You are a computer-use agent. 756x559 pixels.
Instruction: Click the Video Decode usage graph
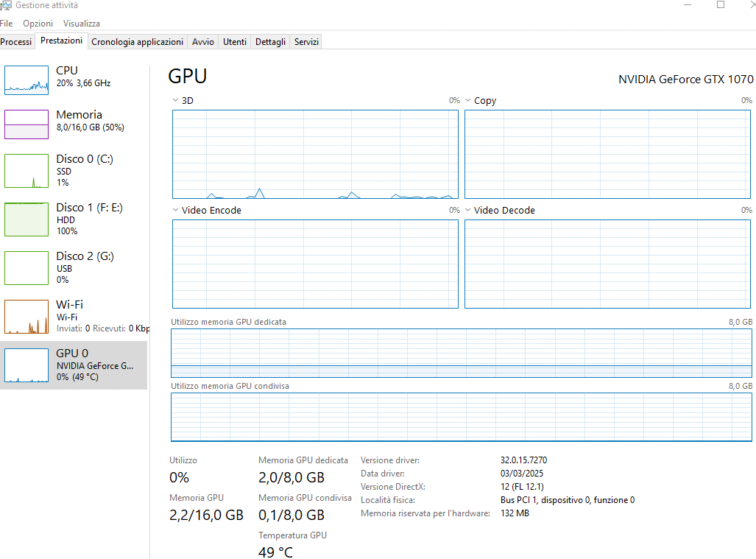(x=607, y=264)
